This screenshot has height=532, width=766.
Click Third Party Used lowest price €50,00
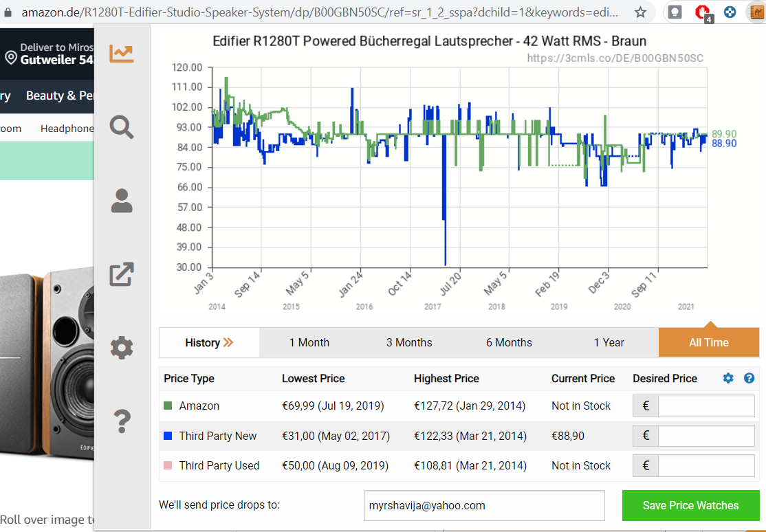click(x=335, y=465)
